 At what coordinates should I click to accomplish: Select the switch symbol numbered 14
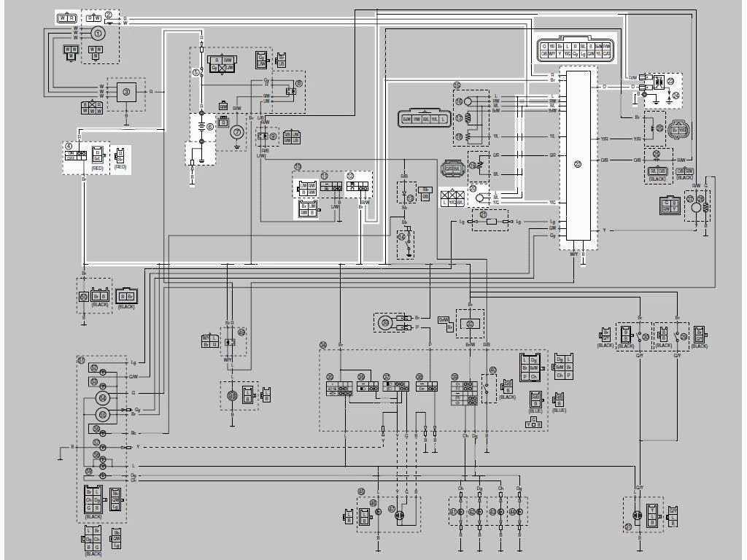(407, 245)
